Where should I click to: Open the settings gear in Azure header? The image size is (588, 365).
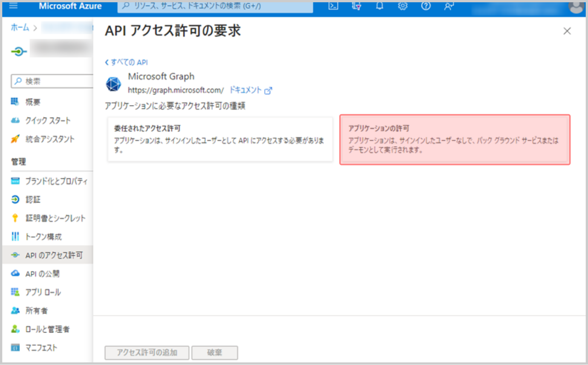pyautogui.click(x=403, y=6)
